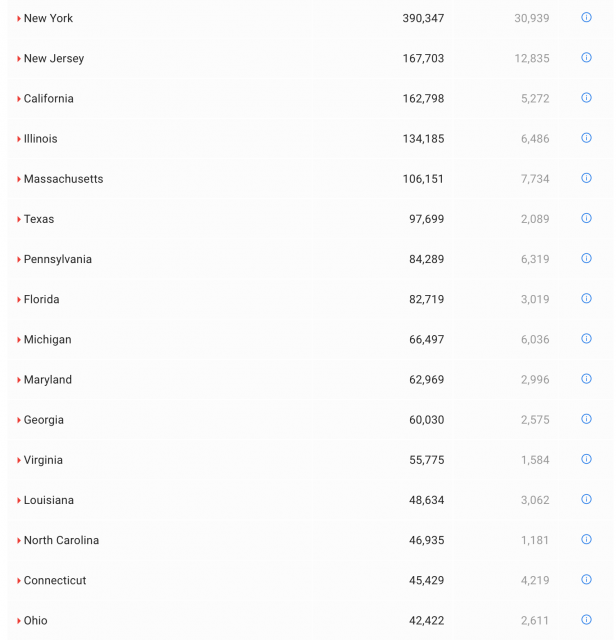The image size is (616, 640).
Task: Show info for California row
Action: point(587,98)
